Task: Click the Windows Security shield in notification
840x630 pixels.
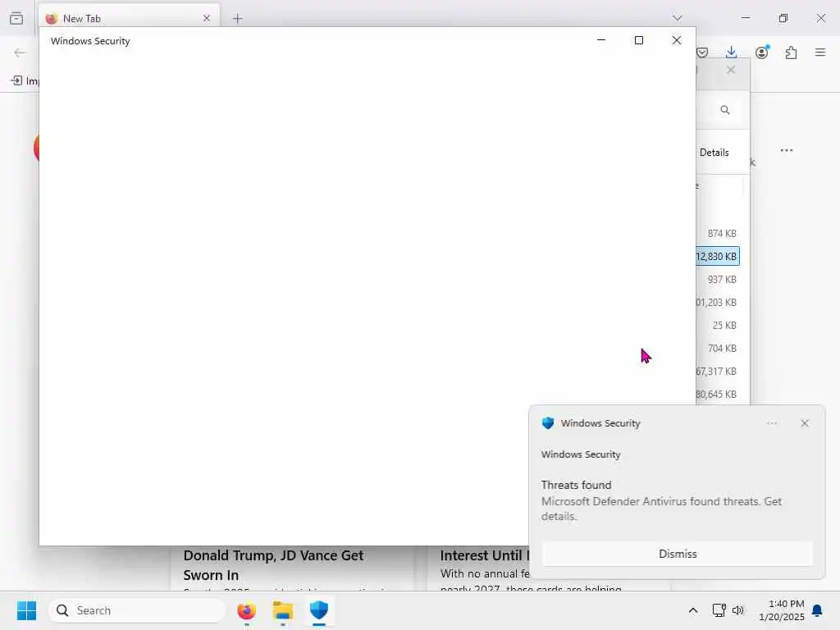Action: click(547, 423)
